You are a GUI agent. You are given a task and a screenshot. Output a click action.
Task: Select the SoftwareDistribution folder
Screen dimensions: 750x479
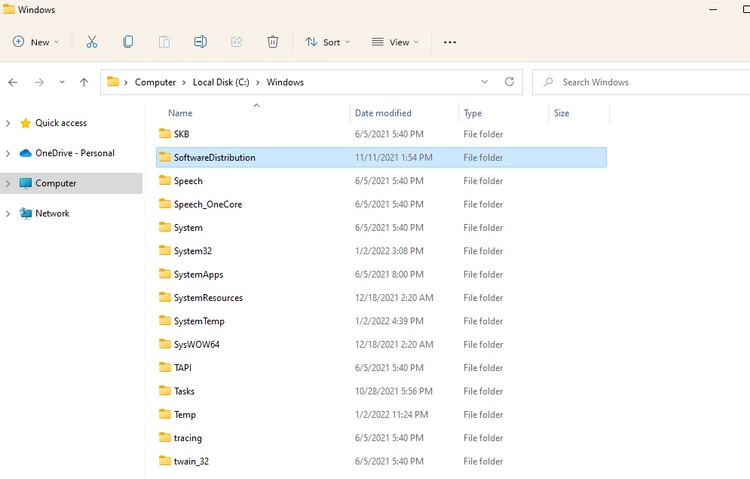pos(381,157)
